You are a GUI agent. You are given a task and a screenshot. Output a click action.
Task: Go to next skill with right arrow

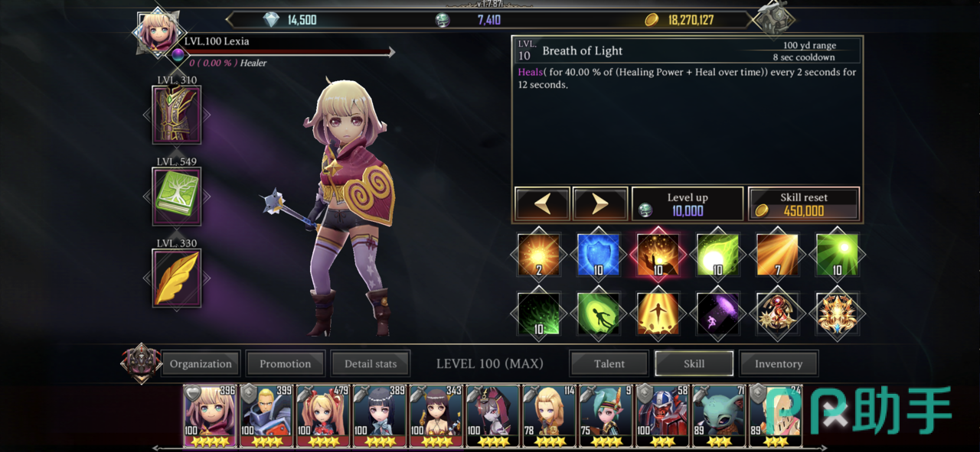600,204
